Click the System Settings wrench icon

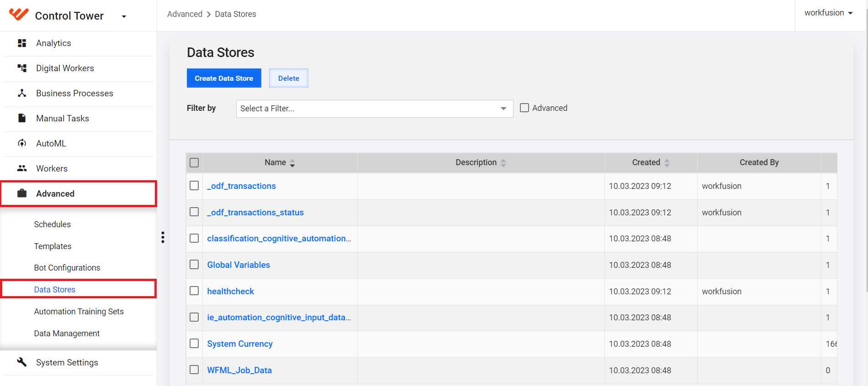pyautogui.click(x=21, y=362)
